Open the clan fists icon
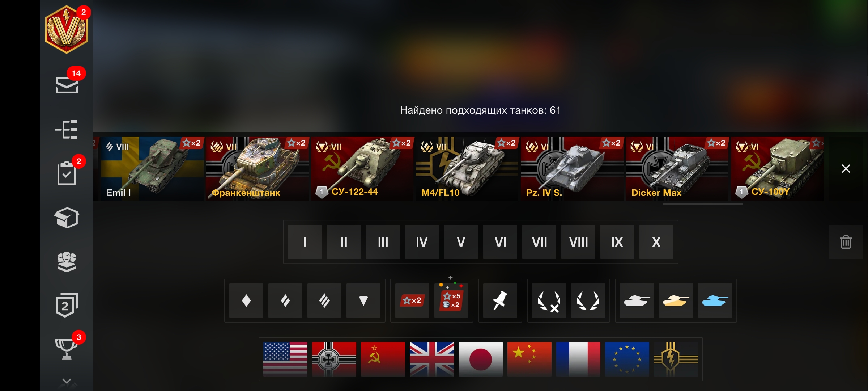Image resolution: width=868 pixels, height=391 pixels. pyautogui.click(x=67, y=262)
